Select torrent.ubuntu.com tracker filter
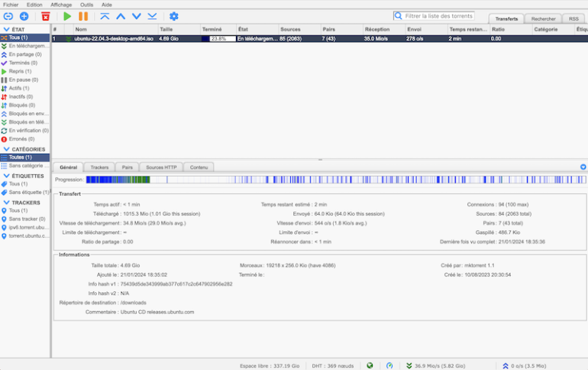The width and height of the screenshot is (588, 370). 24,235
